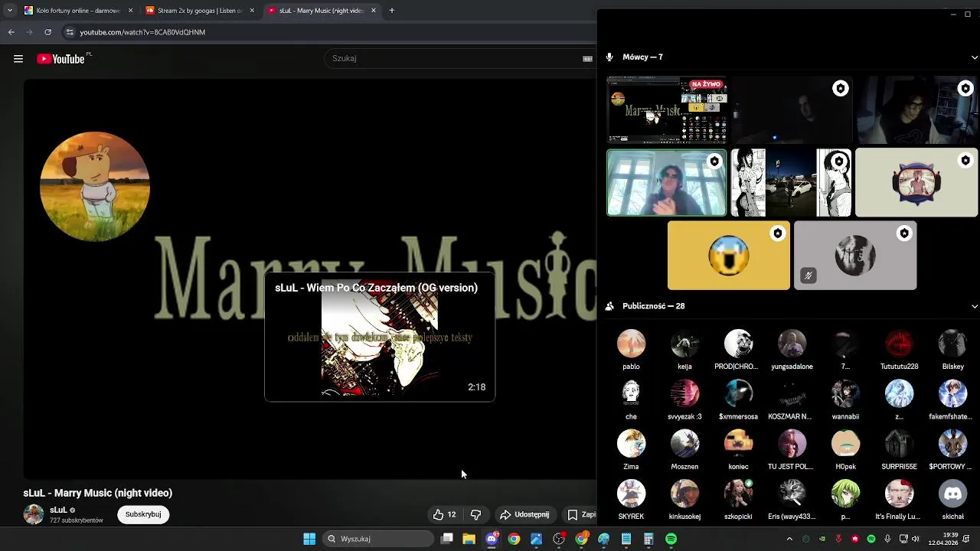Viewport: 980px width, 551px height.
Task: Click the Subskrybuj button
Action: [143, 514]
